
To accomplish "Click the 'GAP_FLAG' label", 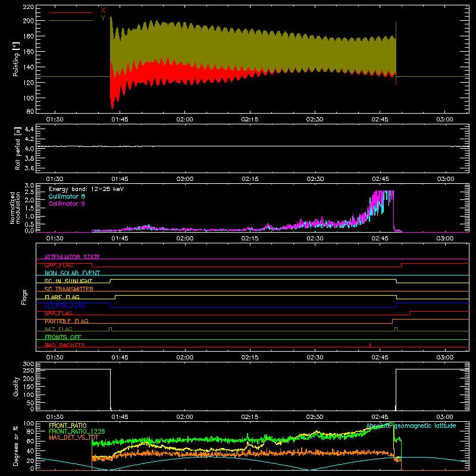I will 58,265.
